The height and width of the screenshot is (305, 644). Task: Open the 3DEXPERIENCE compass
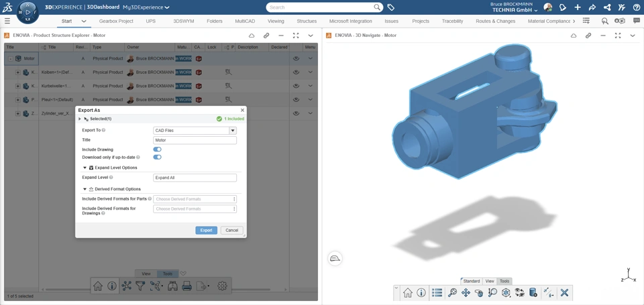(28, 12)
